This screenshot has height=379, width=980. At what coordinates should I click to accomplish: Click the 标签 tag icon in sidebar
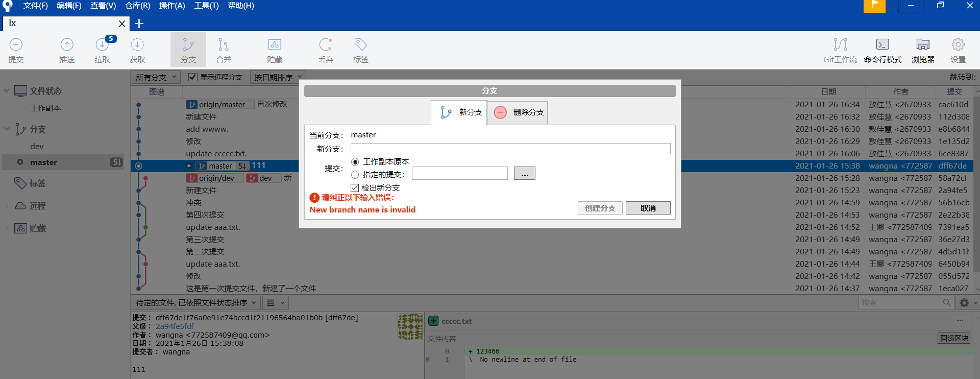pos(20,183)
